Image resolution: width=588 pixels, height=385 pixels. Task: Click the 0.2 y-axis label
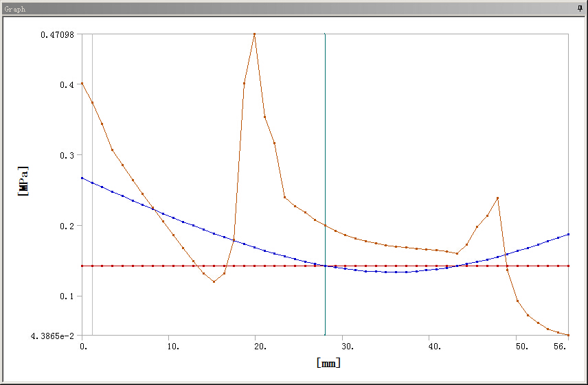tap(67, 226)
